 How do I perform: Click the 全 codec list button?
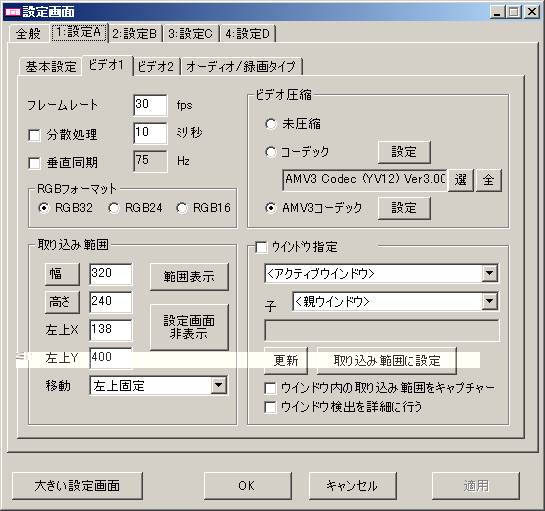tap(488, 180)
